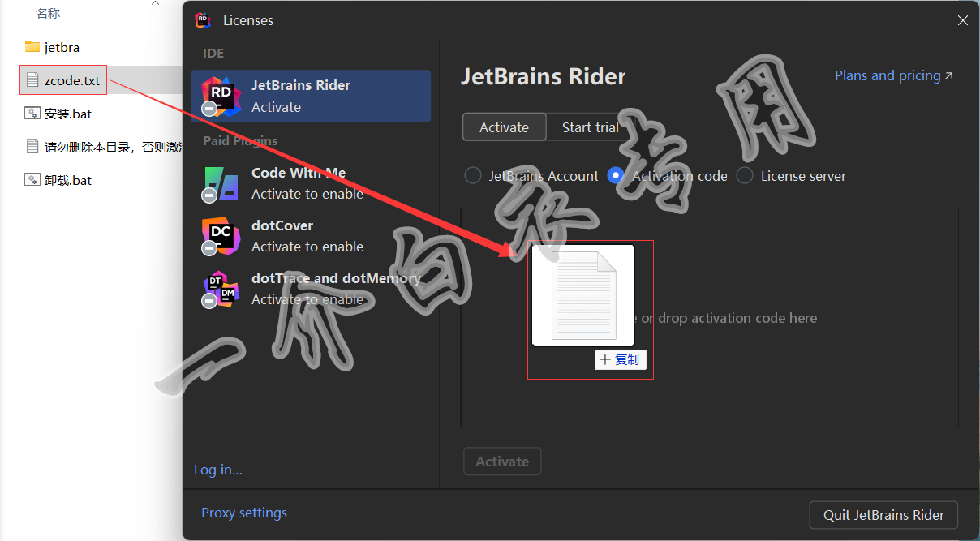Select the JetBrains Account radio option
The height and width of the screenshot is (541, 980).
point(473,176)
